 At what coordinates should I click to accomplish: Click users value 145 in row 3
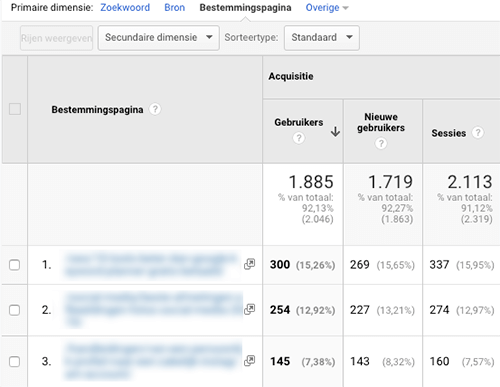(280, 361)
